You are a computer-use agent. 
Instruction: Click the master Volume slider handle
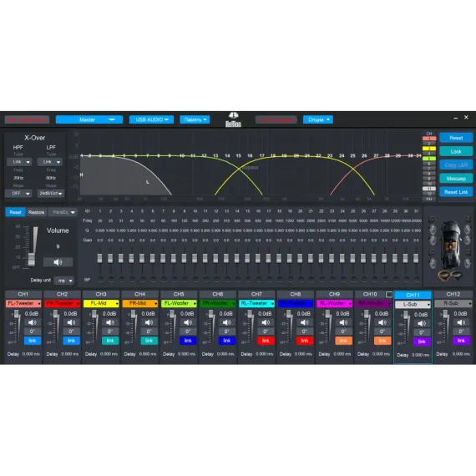pyautogui.click(x=32, y=260)
